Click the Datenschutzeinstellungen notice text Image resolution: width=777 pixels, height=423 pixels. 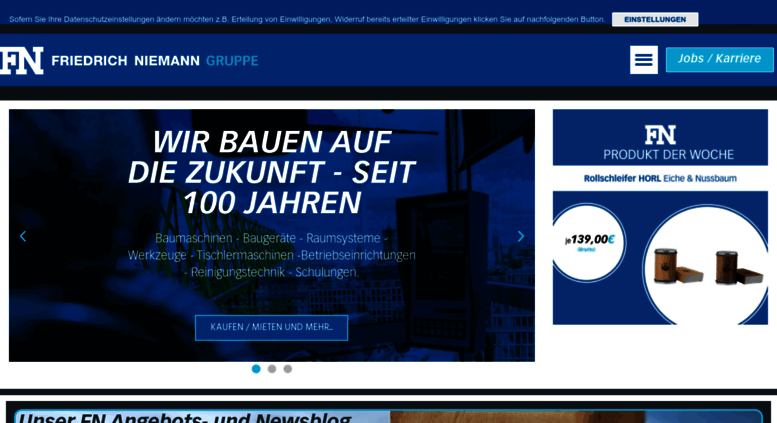pyautogui.click(x=307, y=19)
